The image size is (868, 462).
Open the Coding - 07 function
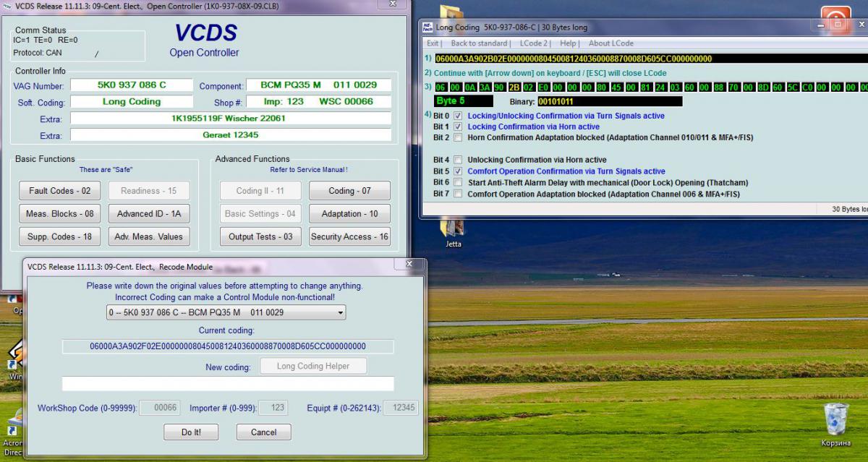[349, 191]
